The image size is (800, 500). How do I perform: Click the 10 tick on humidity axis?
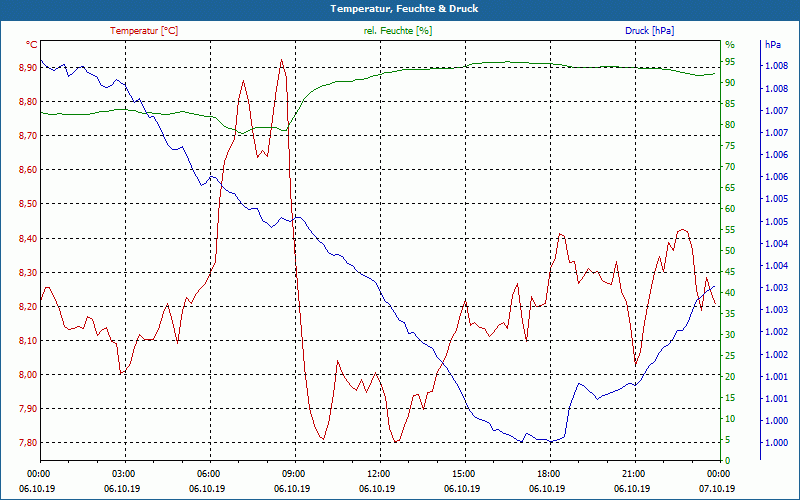(730, 419)
